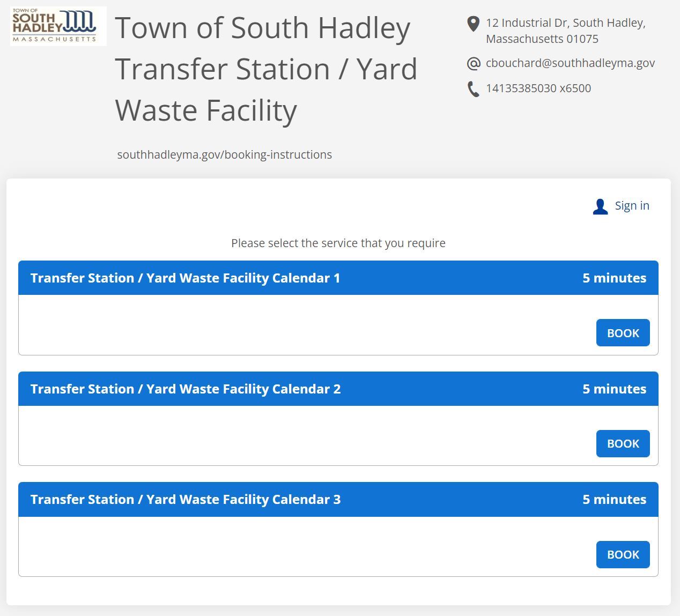
Task: Select the Calendar 1 service header
Action: [x=185, y=278]
